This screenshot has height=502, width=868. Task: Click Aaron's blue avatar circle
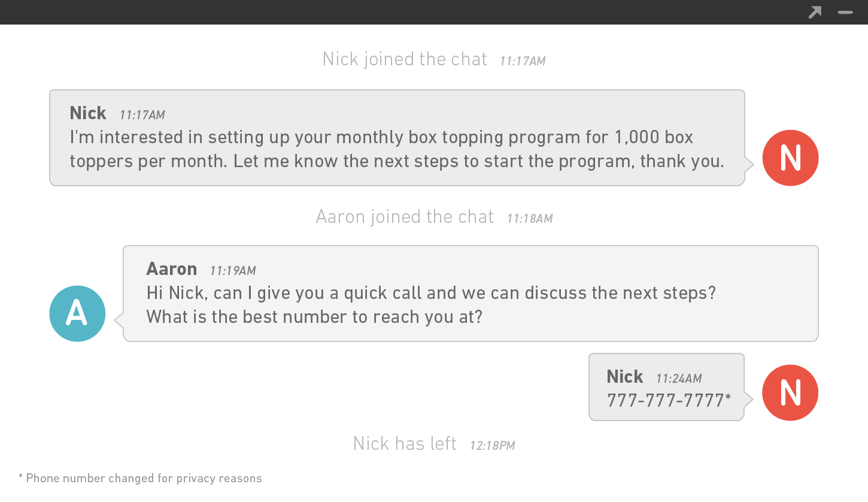point(77,313)
